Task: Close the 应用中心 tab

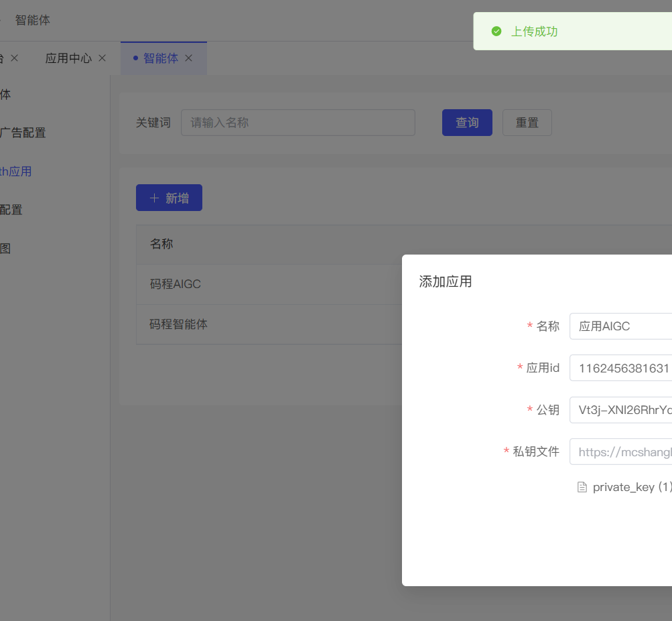Action: pyautogui.click(x=102, y=58)
